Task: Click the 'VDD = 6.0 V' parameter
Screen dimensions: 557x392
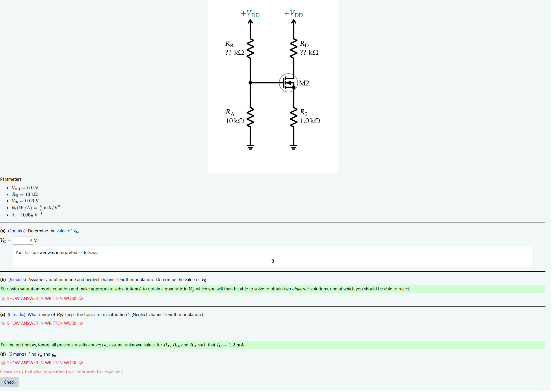Action: pos(25,188)
